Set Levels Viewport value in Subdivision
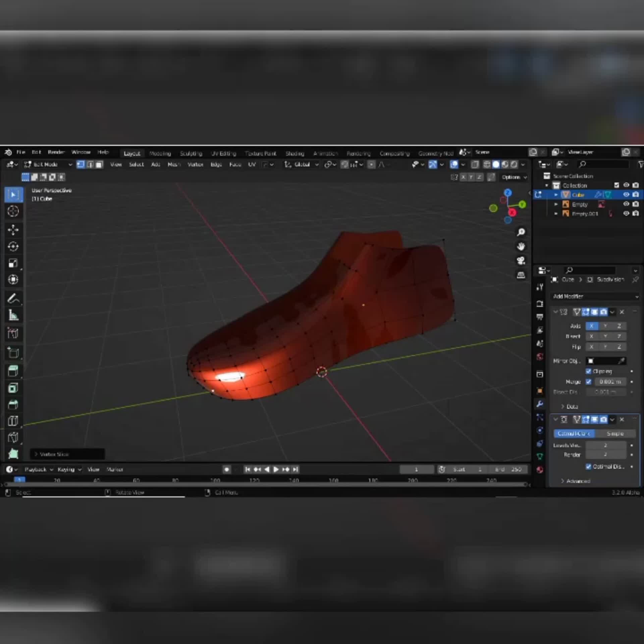The image size is (644, 644). pos(605,445)
